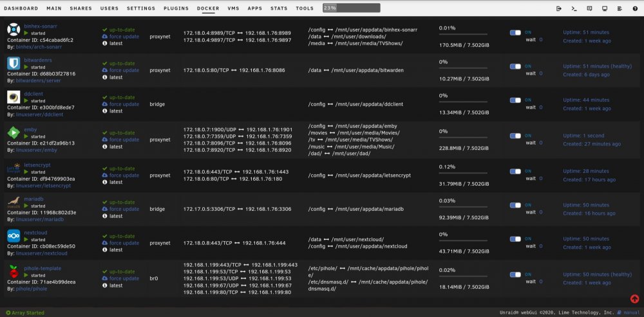Click the info icon beside latest for nextcloud
Screen dimensions: 644x317
click(x=105, y=249)
